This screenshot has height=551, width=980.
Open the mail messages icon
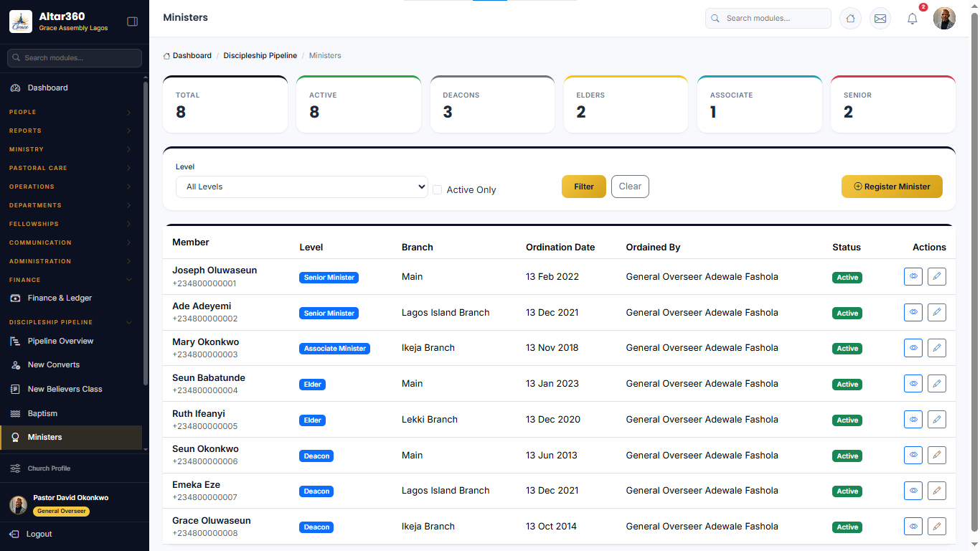[880, 19]
